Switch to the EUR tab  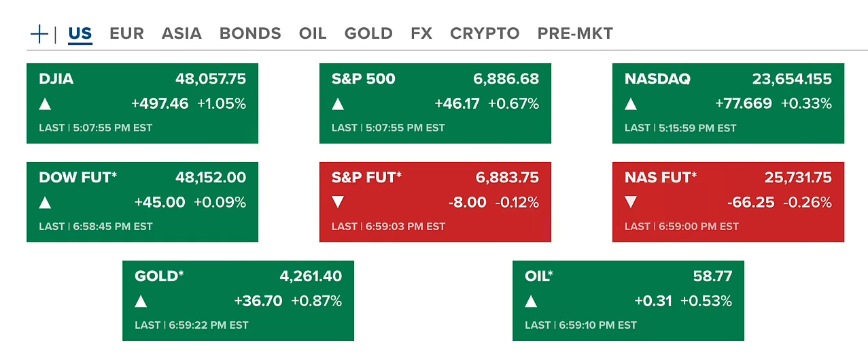(126, 33)
